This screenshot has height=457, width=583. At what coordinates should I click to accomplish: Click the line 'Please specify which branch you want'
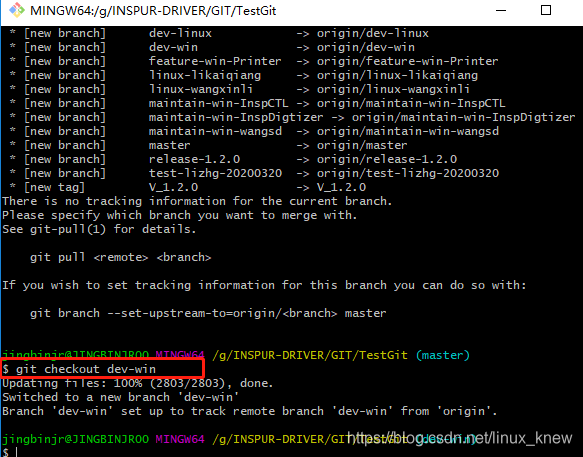pyautogui.click(x=180, y=215)
